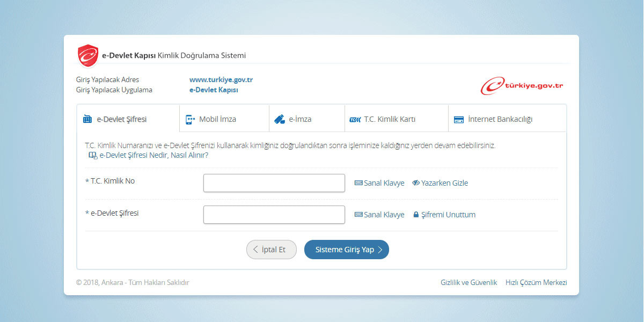
Task: Click the türkiye.gov.tr logo
Action: point(522,86)
